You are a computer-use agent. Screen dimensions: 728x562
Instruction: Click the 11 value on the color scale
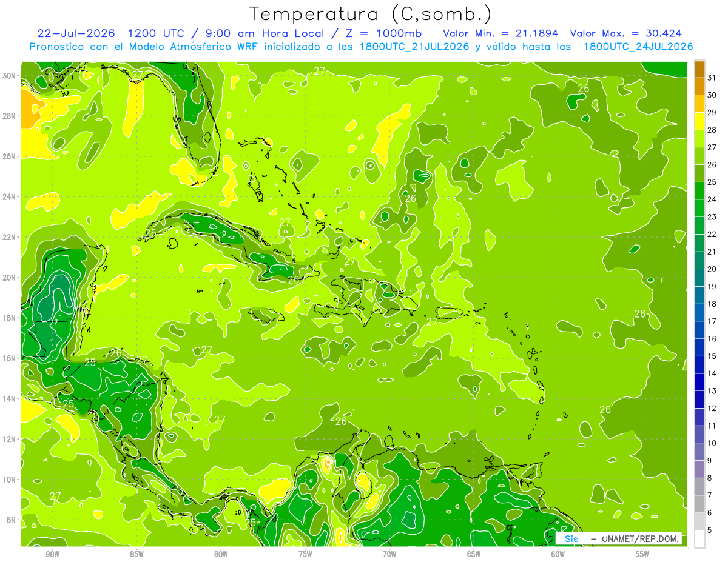712,426
